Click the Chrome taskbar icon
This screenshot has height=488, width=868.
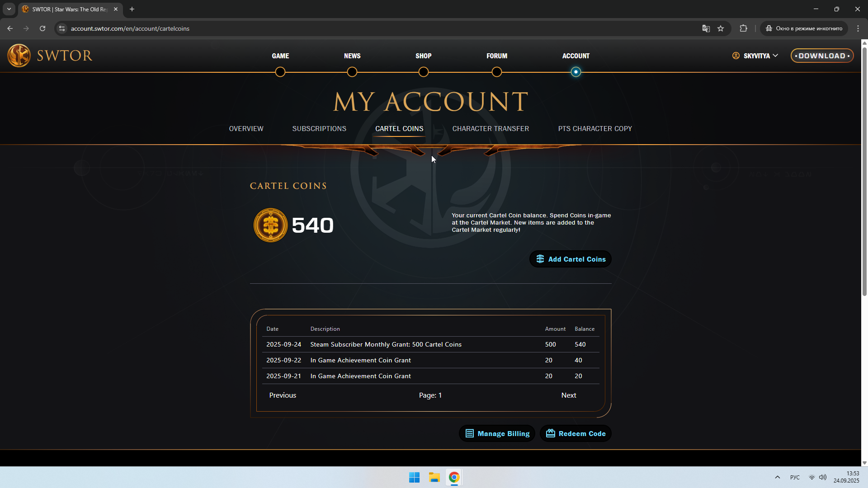click(x=454, y=477)
